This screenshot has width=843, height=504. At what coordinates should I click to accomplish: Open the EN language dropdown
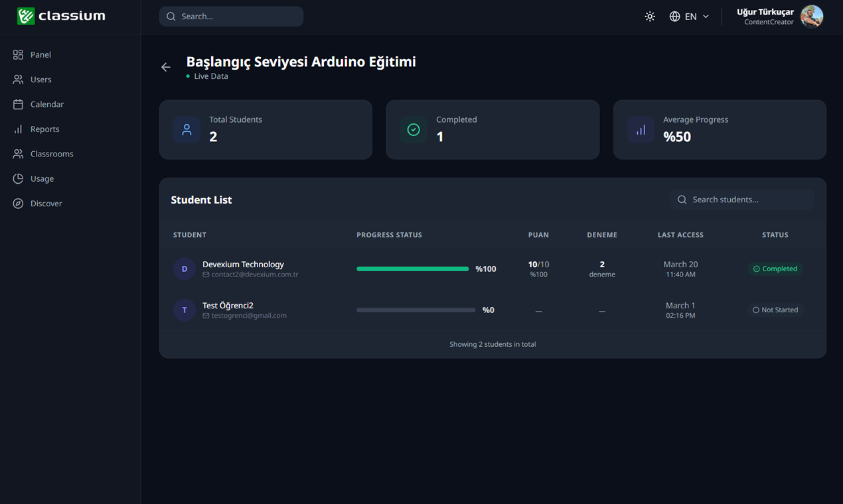click(689, 17)
